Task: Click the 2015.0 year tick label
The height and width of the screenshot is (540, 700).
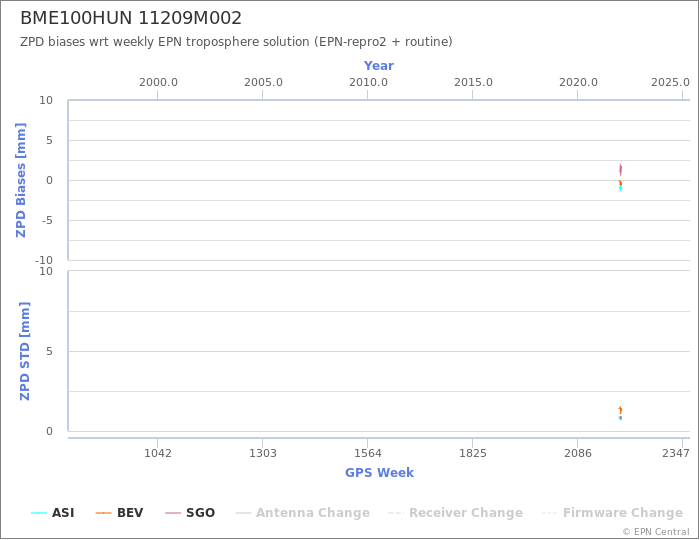Action: (473, 83)
